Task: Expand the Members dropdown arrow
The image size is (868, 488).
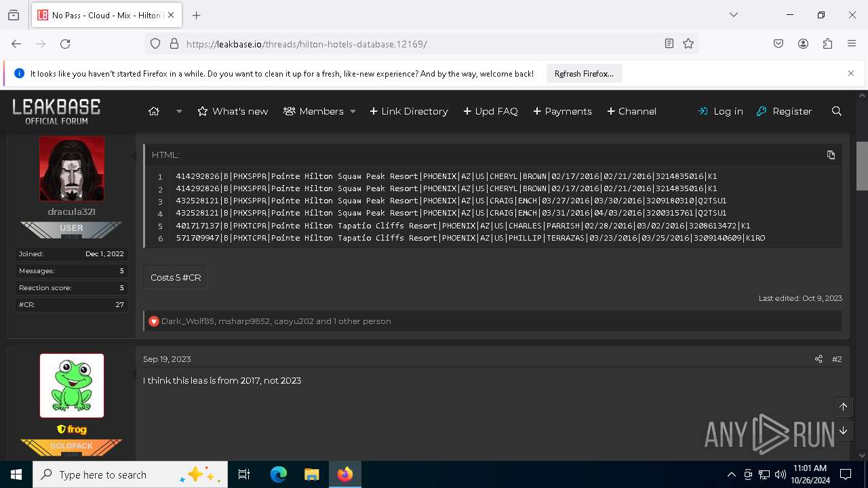Action: [x=353, y=111]
